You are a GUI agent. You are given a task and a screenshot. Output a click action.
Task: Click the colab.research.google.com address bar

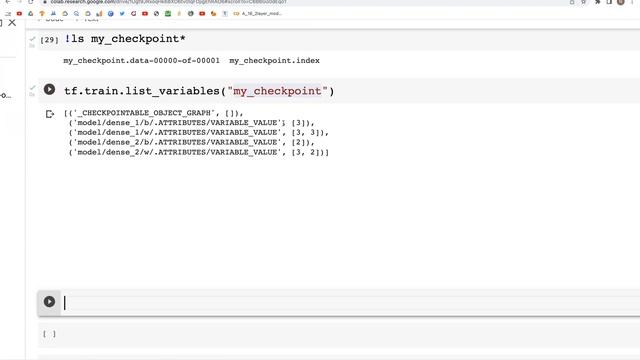(168, 2)
